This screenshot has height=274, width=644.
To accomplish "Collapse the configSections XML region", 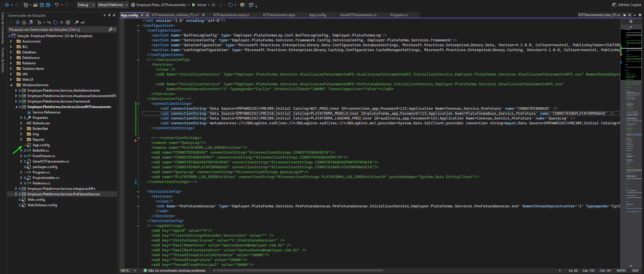I will pos(138,30).
